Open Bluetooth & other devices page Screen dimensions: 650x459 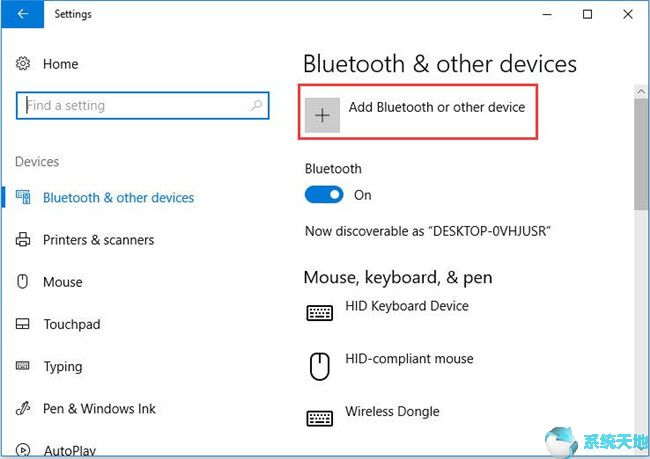click(118, 198)
